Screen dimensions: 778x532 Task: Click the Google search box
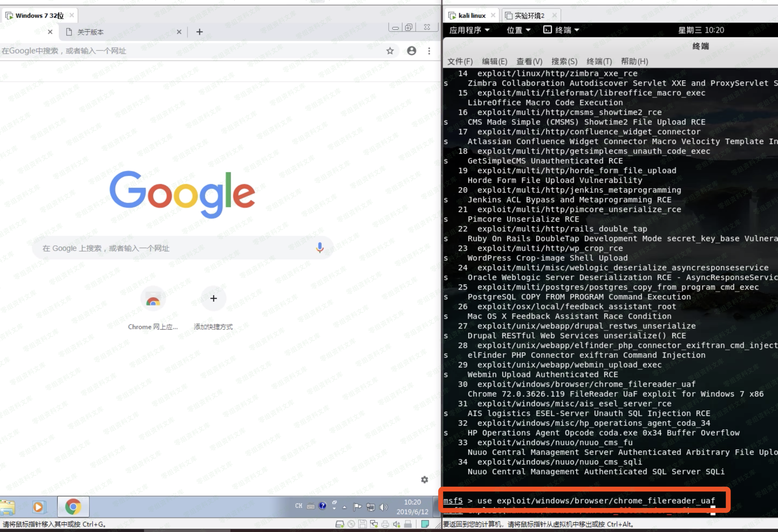click(174, 248)
